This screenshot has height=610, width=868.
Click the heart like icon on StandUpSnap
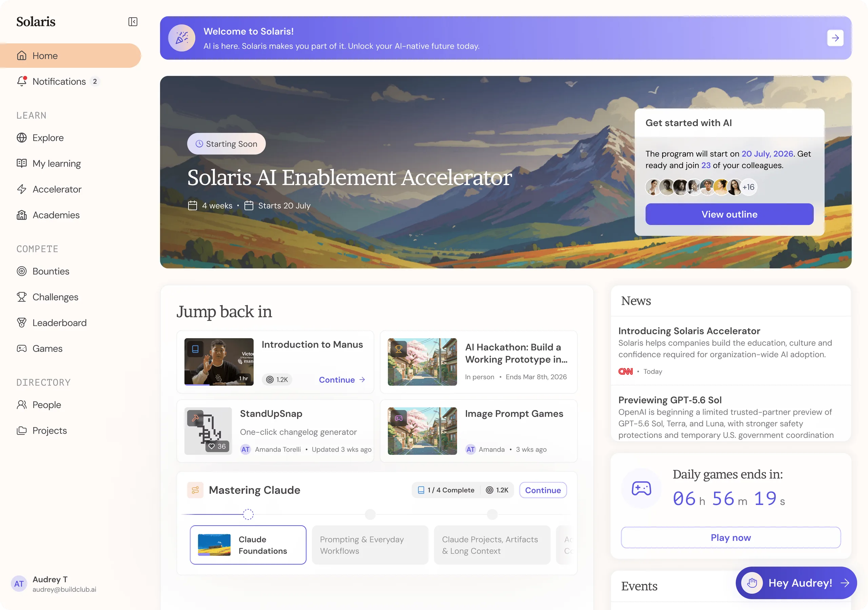click(212, 446)
